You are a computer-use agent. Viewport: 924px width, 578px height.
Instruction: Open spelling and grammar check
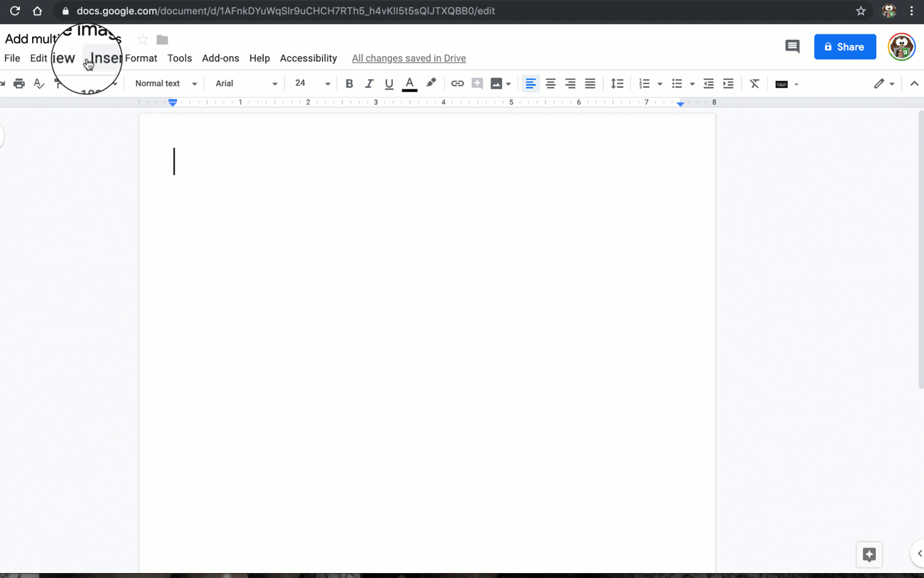38,83
